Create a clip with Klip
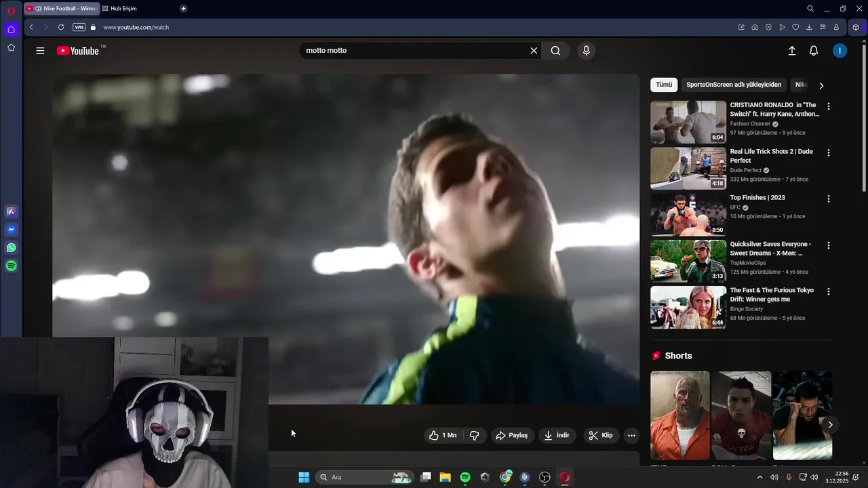Viewport: 868px width, 488px height. [601, 435]
